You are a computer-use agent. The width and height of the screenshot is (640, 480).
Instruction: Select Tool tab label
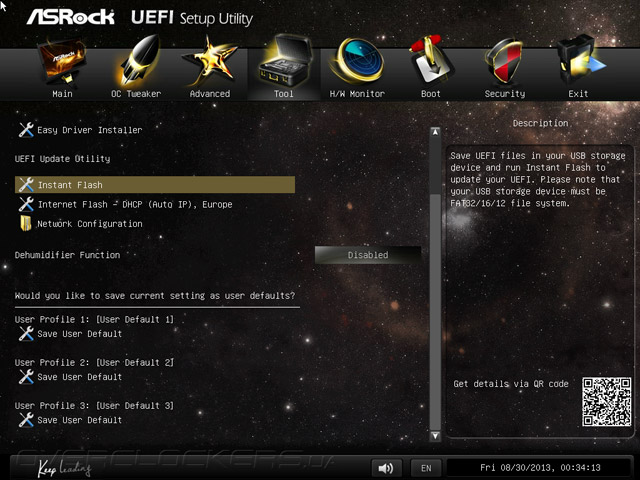(284, 94)
